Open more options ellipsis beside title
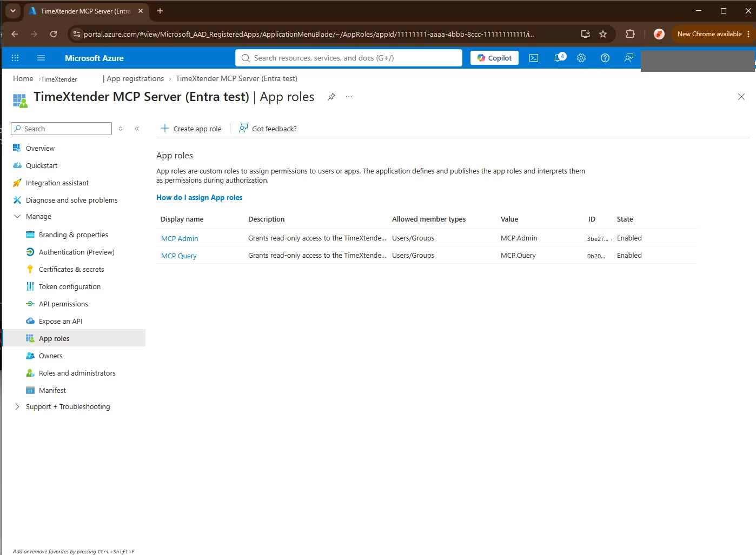756x555 pixels. coord(349,97)
